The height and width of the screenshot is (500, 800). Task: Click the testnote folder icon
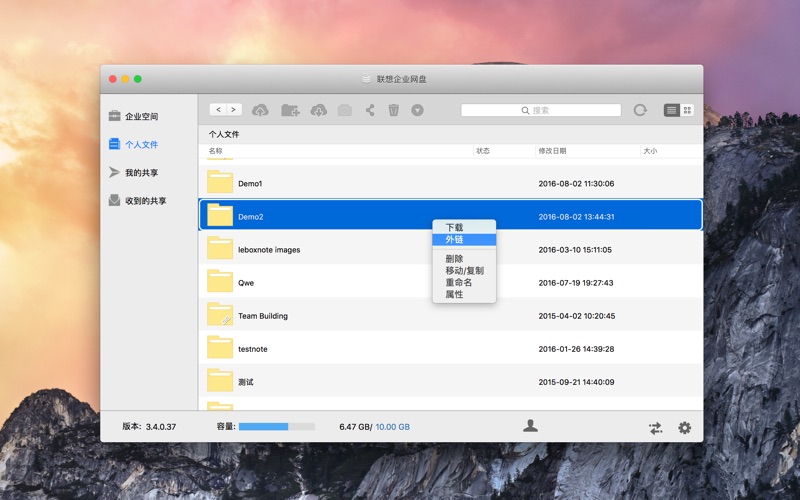pos(220,347)
